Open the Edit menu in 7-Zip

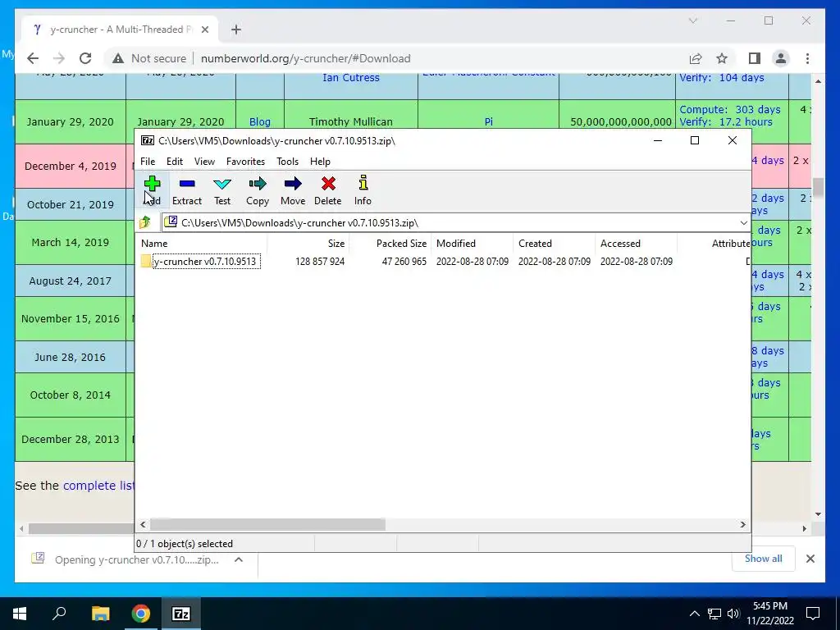(x=175, y=162)
